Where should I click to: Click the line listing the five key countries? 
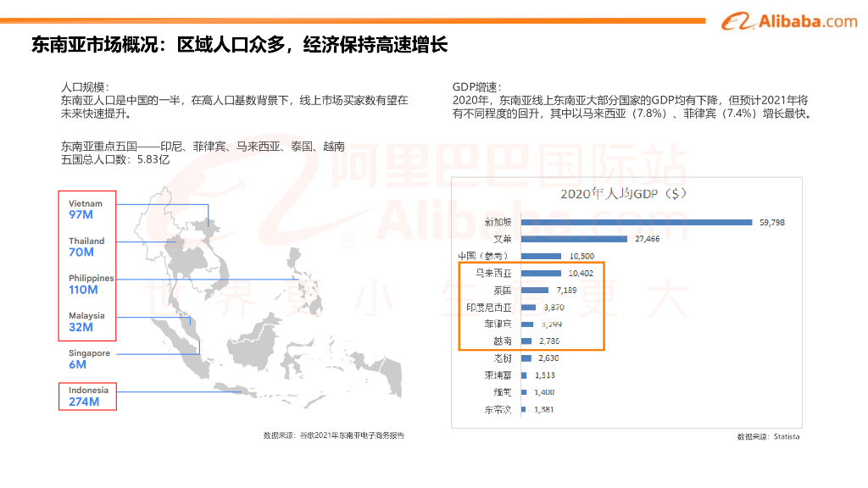(x=203, y=147)
